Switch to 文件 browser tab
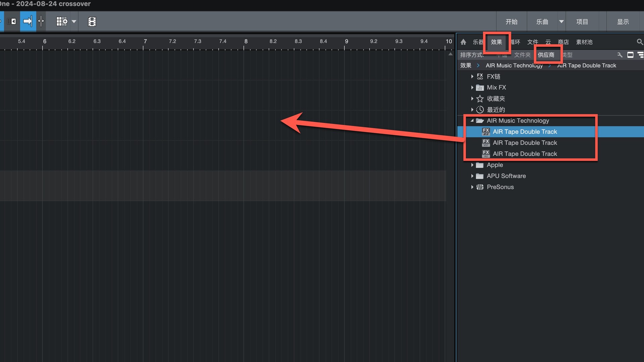 [532, 42]
